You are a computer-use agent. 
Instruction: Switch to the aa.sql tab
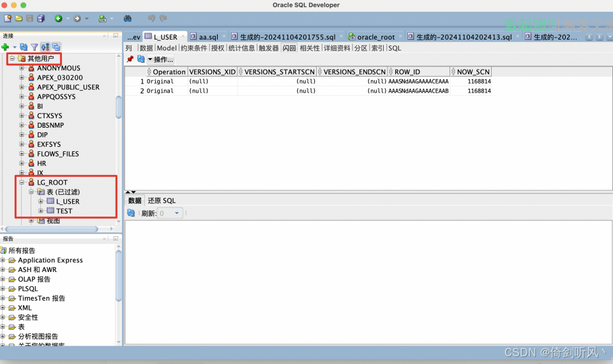(208, 37)
